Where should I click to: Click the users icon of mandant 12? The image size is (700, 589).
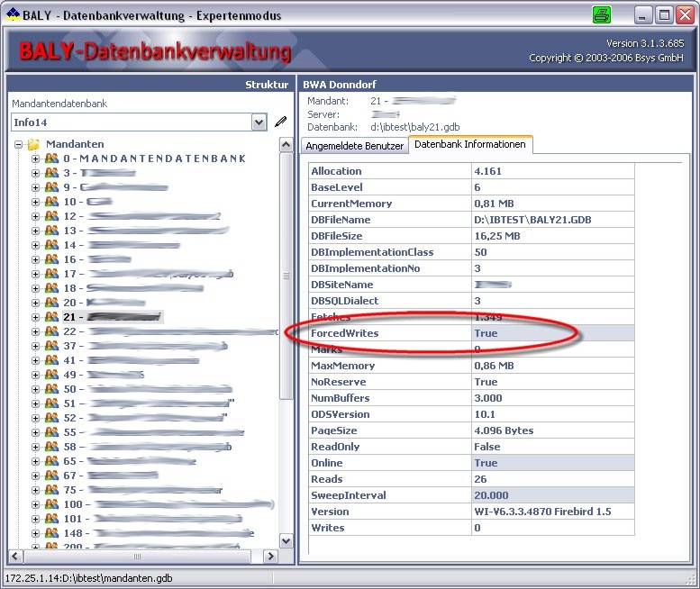click(51, 216)
